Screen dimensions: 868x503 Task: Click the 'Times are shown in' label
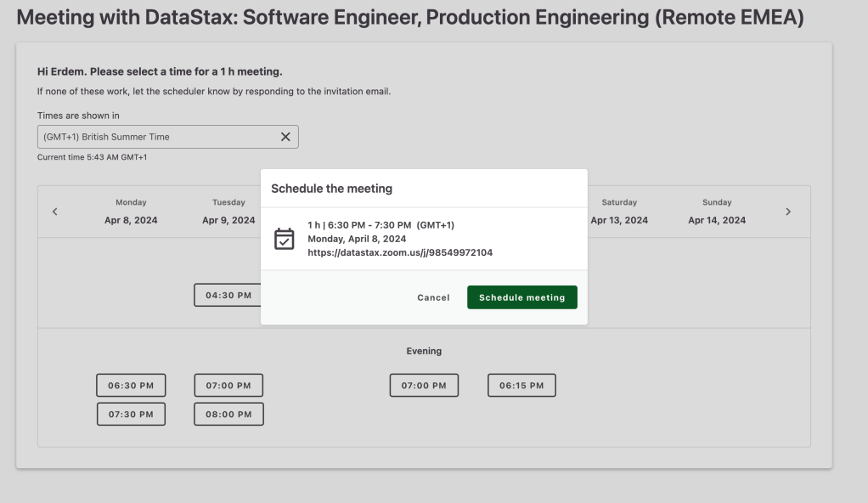coord(78,116)
